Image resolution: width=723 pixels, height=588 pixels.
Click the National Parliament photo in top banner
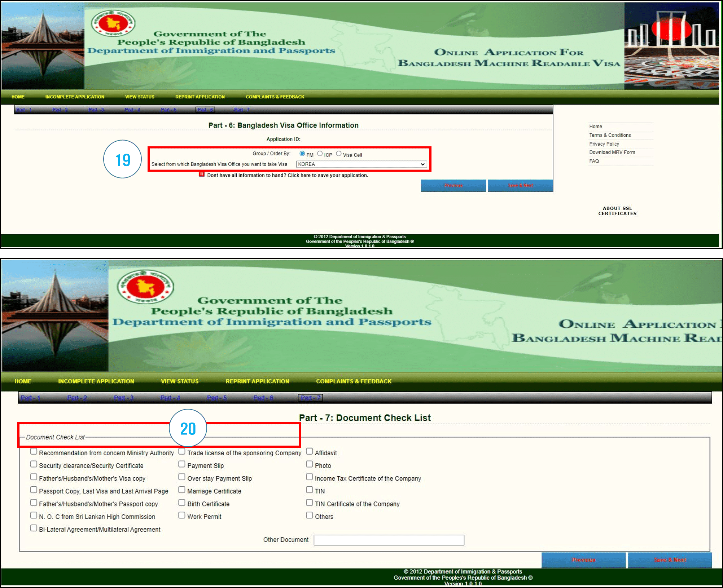[x=43, y=46]
